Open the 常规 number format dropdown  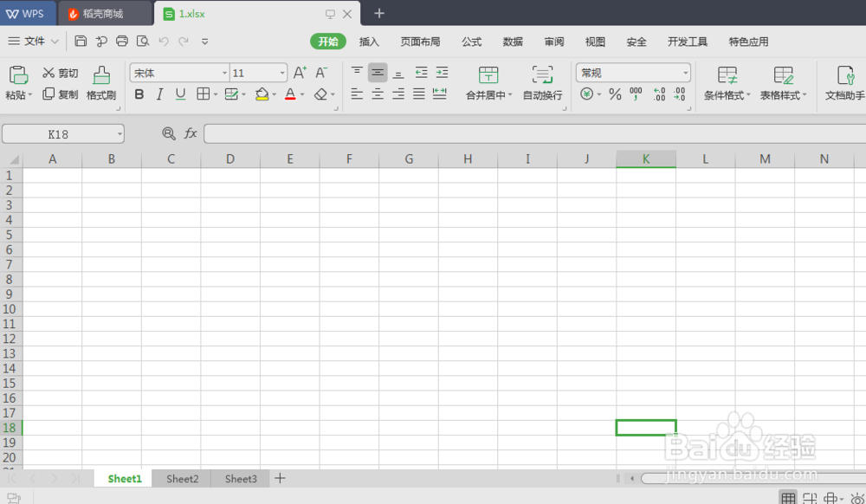[631, 72]
